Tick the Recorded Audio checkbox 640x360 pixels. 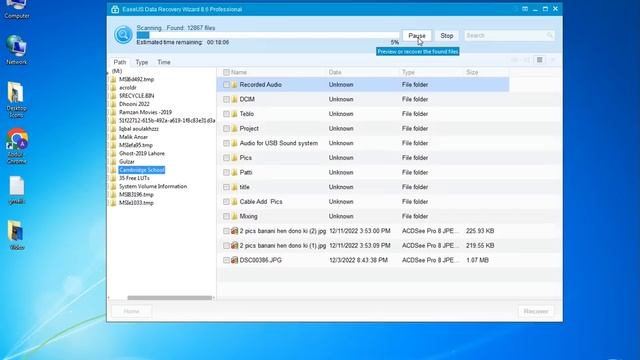[x=226, y=84]
